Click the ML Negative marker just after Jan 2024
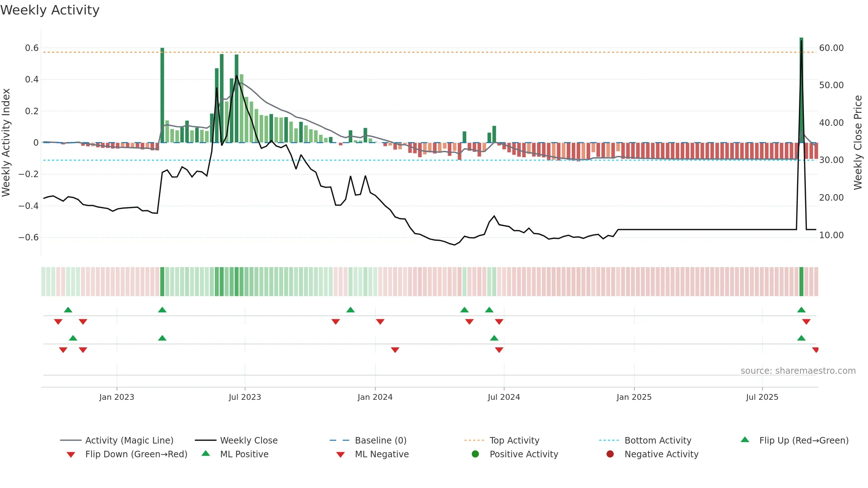This screenshot has width=868, height=488. (x=395, y=350)
